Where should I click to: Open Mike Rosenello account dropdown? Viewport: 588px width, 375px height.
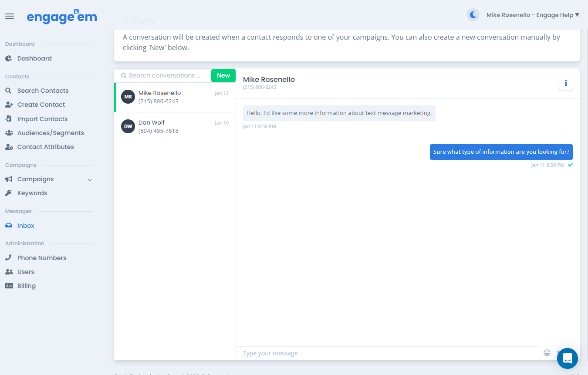tap(533, 15)
